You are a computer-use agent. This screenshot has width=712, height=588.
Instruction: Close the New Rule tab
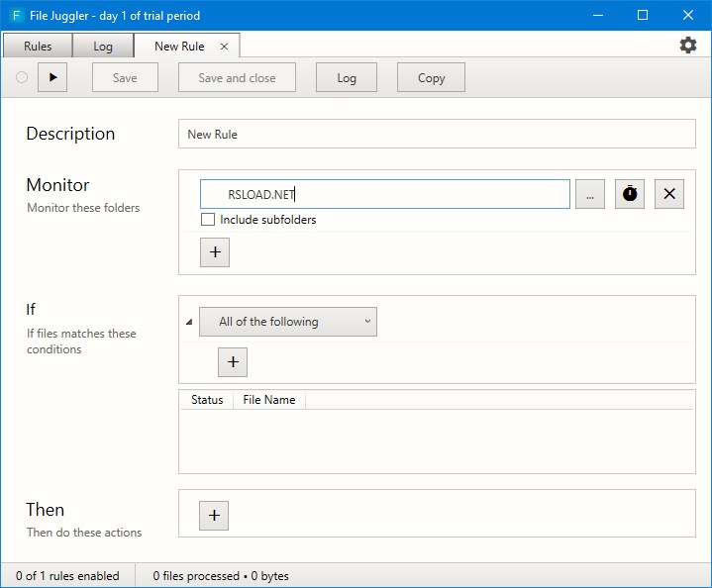(224, 47)
